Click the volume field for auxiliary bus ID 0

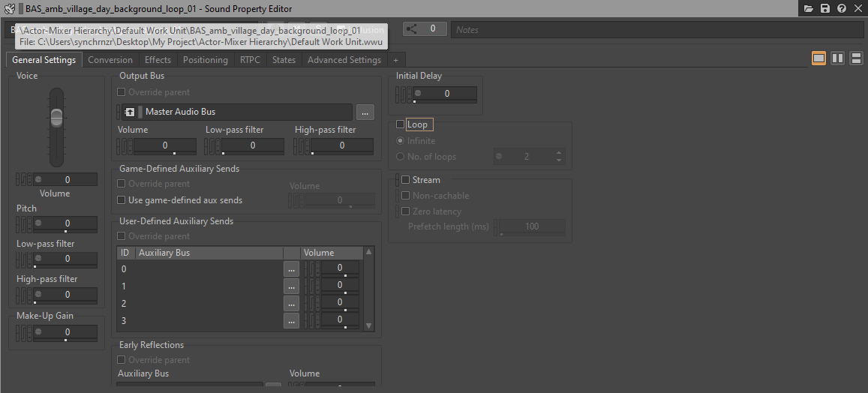(x=340, y=268)
